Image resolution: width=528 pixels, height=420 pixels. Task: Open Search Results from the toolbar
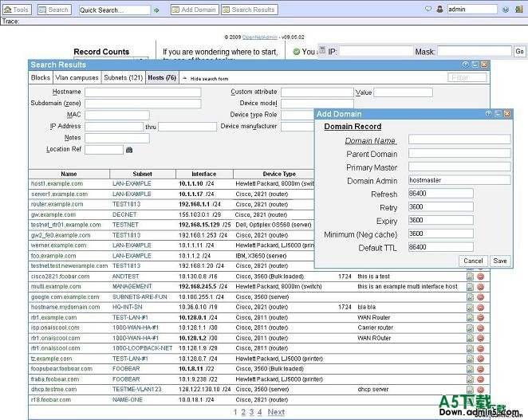[x=248, y=10]
